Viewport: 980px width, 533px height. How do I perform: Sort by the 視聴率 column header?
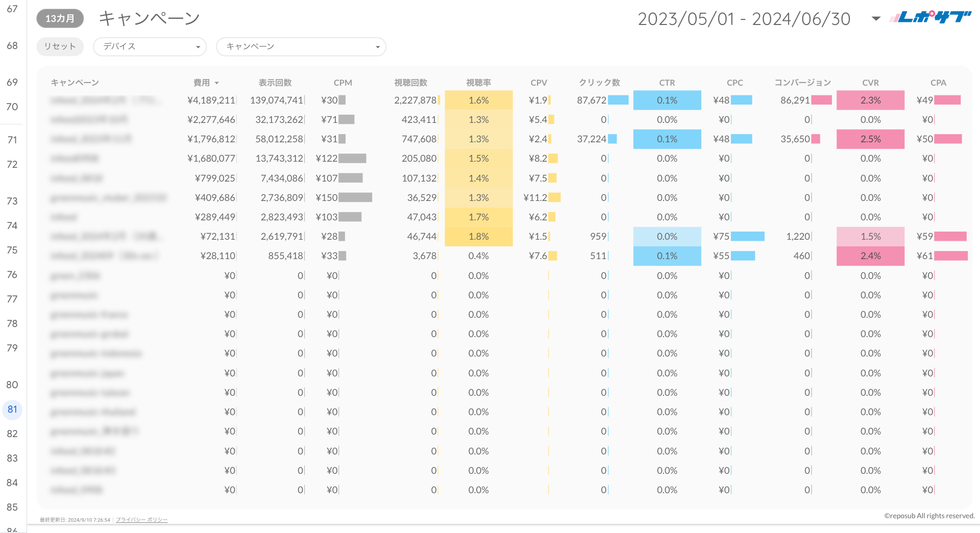478,83
